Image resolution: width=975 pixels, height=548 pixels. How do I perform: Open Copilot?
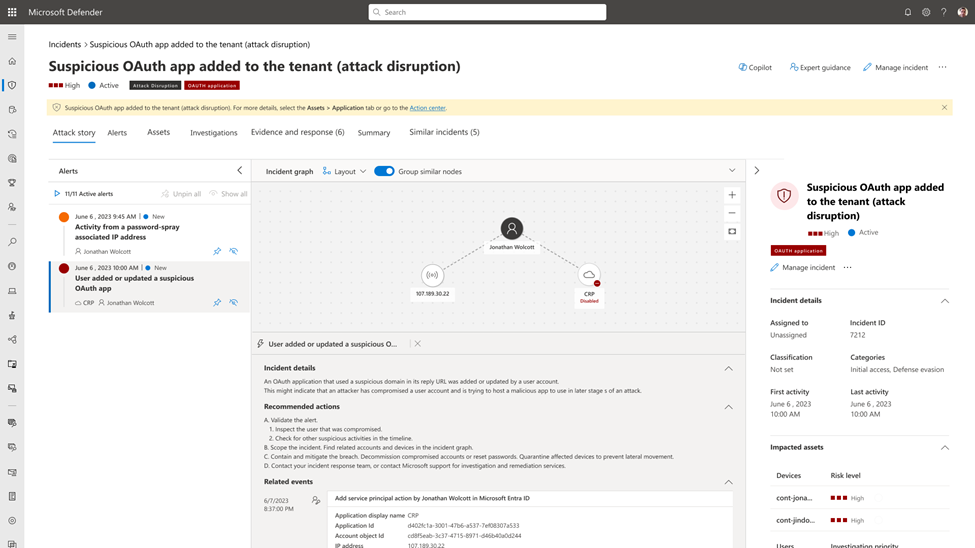pyautogui.click(x=755, y=67)
